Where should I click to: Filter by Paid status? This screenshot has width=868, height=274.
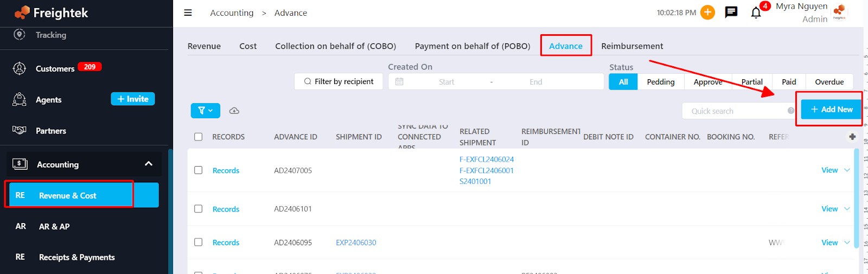pos(789,82)
